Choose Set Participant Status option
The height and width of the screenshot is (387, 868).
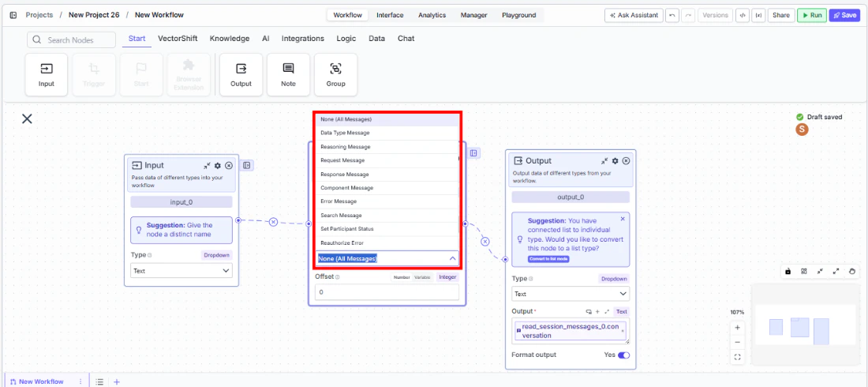387,229
